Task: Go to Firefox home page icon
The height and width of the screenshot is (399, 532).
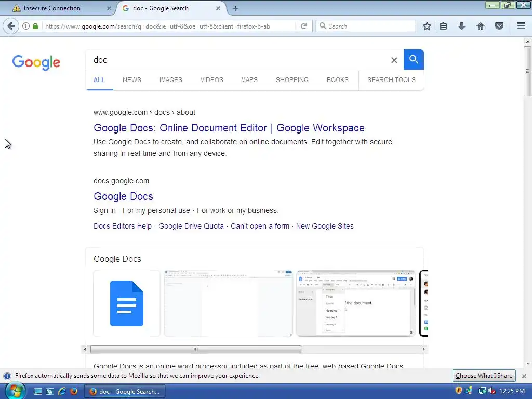Action: pyautogui.click(x=481, y=26)
